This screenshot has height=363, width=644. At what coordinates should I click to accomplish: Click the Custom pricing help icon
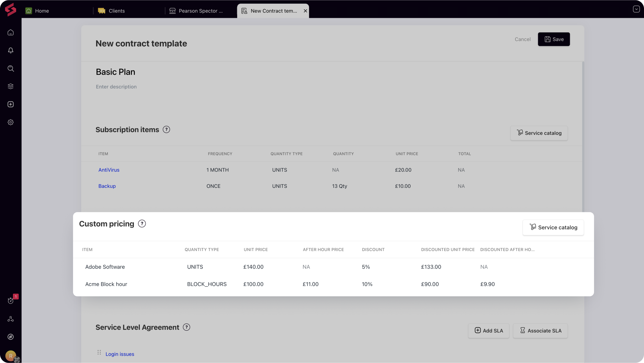click(142, 223)
